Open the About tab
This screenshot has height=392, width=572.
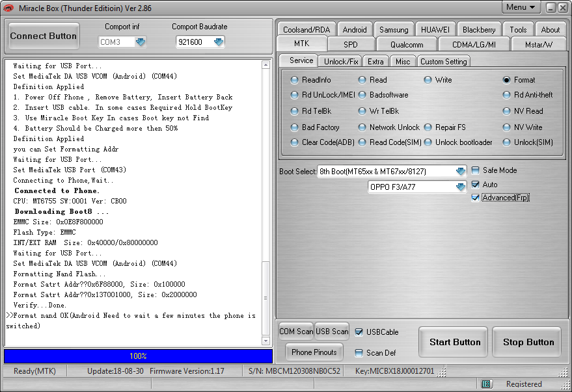click(550, 29)
